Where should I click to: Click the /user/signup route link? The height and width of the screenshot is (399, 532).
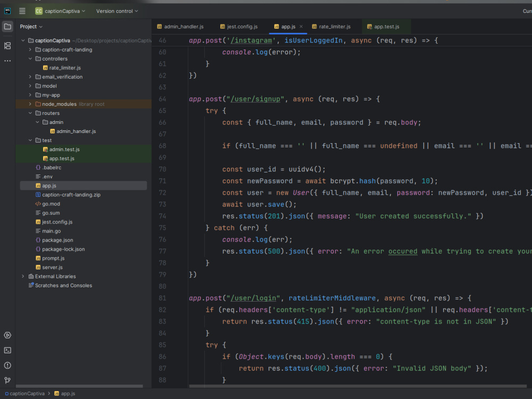pos(255,99)
